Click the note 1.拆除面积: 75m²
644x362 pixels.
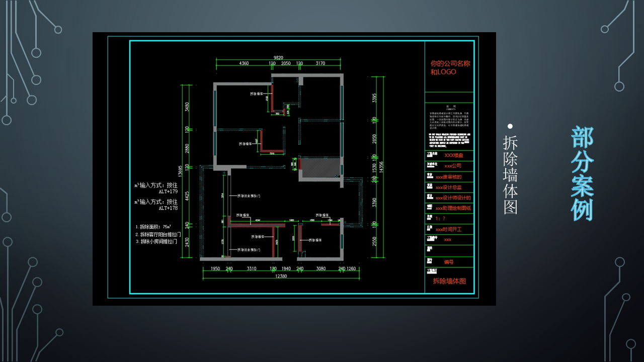(x=153, y=227)
